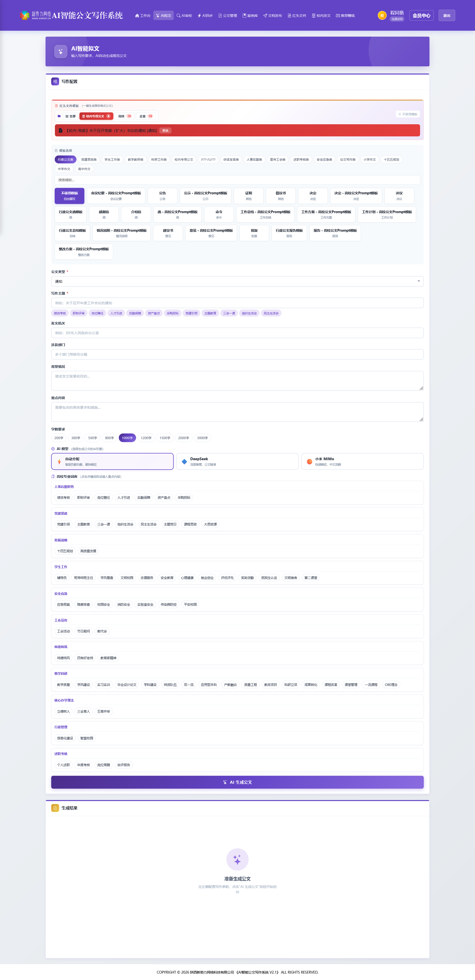Select the 小米 MiMo model option
Viewport: 475px width, 980px height.
[x=362, y=461]
